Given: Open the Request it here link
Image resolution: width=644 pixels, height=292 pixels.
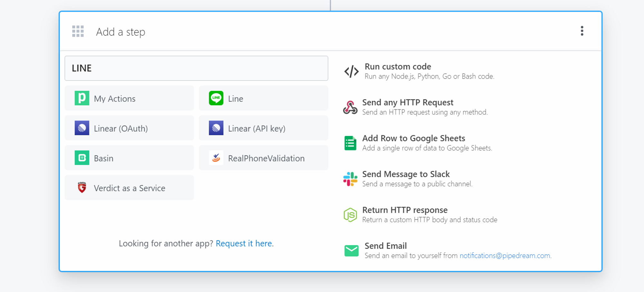Looking at the screenshot, I should click(244, 243).
